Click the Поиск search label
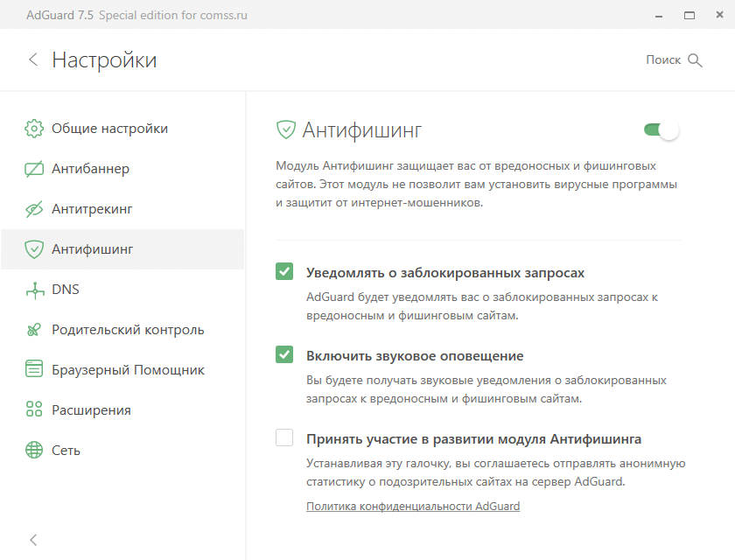Viewport: 735px width, 560px height. point(663,59)
